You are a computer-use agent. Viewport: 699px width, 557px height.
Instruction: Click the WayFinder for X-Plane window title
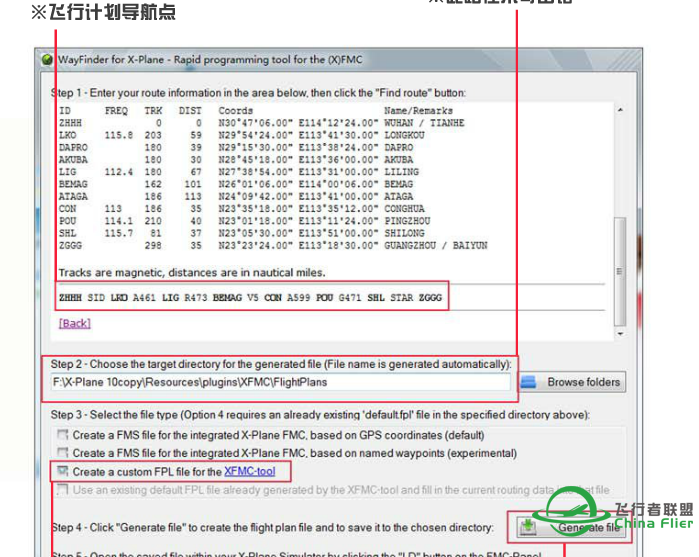pyautogui.click(x=210, y=59)
